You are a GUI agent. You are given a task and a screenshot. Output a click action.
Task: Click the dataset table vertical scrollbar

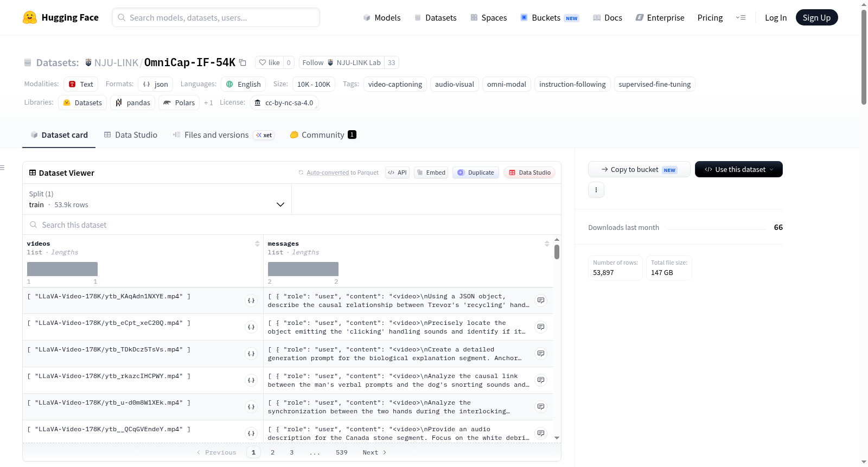click(x=557, y=252)
